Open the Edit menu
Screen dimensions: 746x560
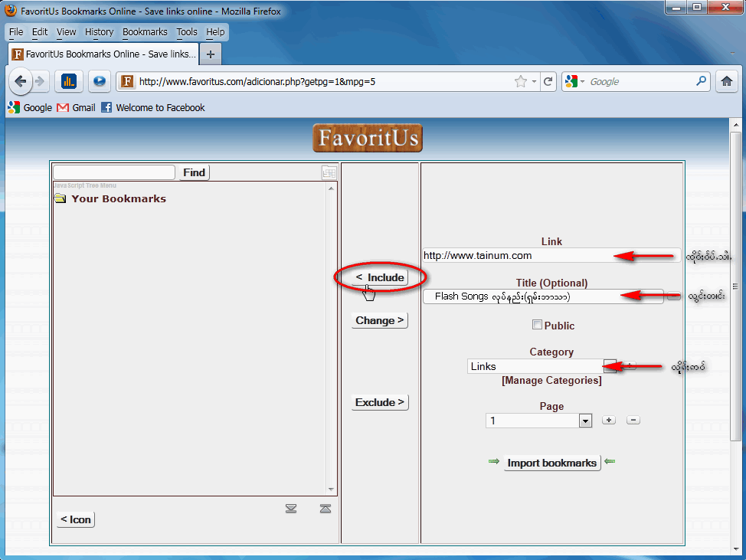(40, 32)
